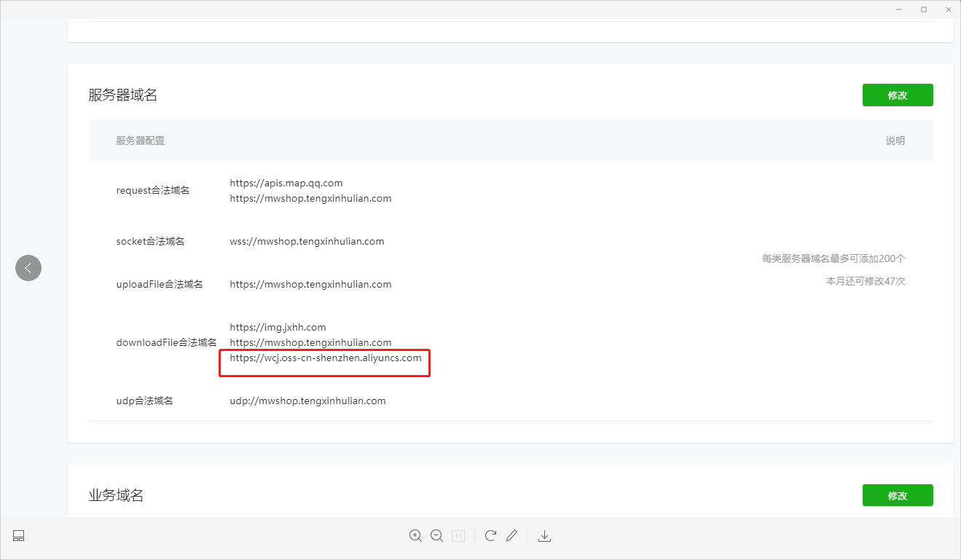Click the https://img.jxhh.com download domain
This screenshot has width=961, height=560.
278,327
